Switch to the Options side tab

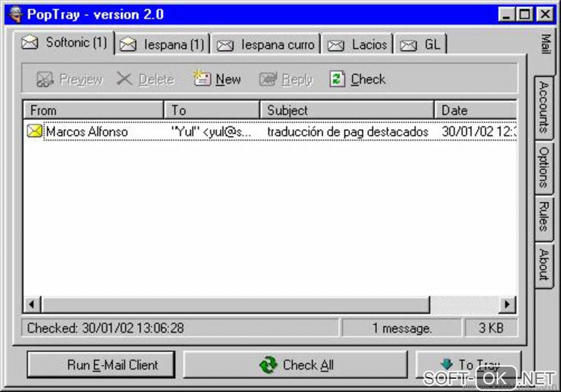[x=544, y=167]
